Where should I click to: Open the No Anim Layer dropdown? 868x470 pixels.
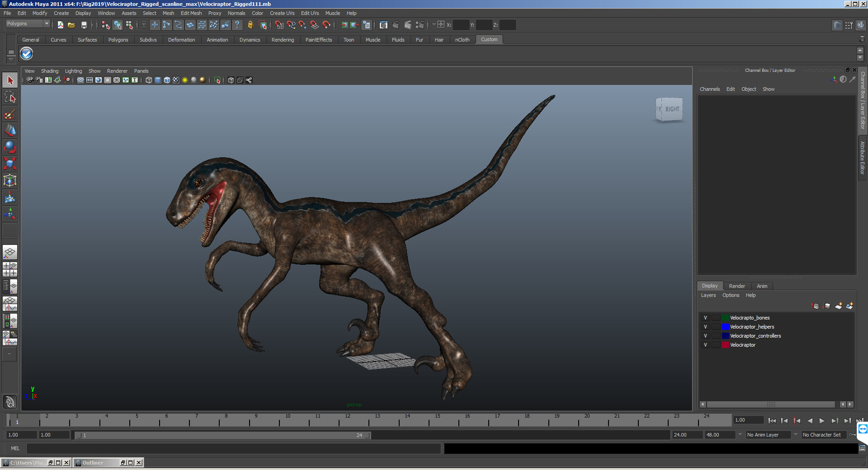pyautogui.click(x=769, y=435)
